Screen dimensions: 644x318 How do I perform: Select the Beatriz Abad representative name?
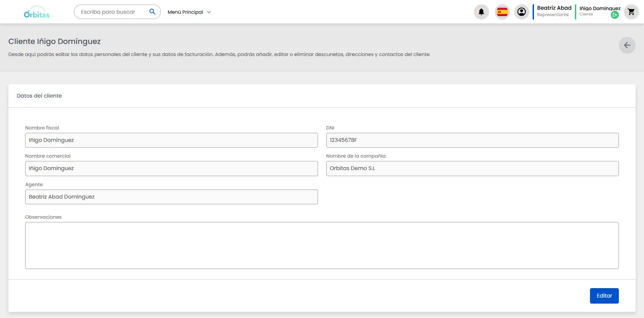click(x=554, y=7)
